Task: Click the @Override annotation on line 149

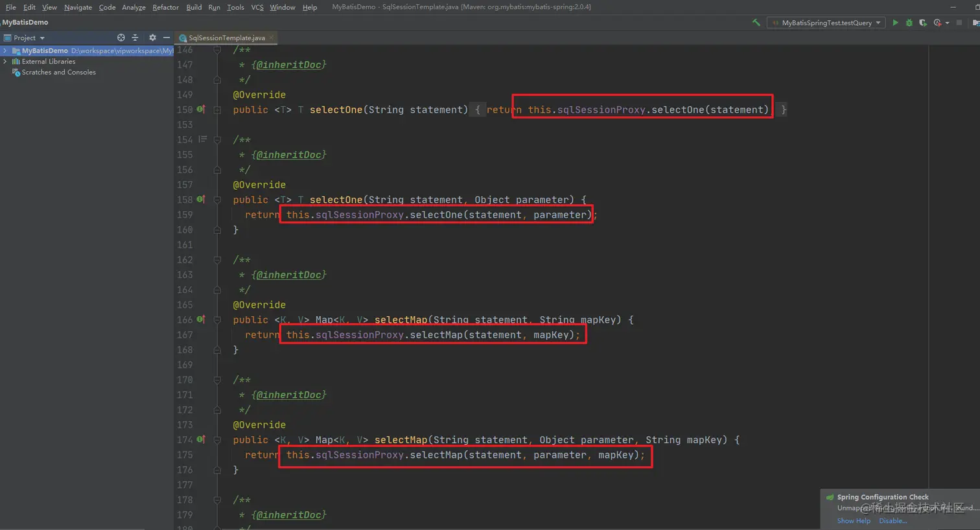Action: [x=259, y=95]
